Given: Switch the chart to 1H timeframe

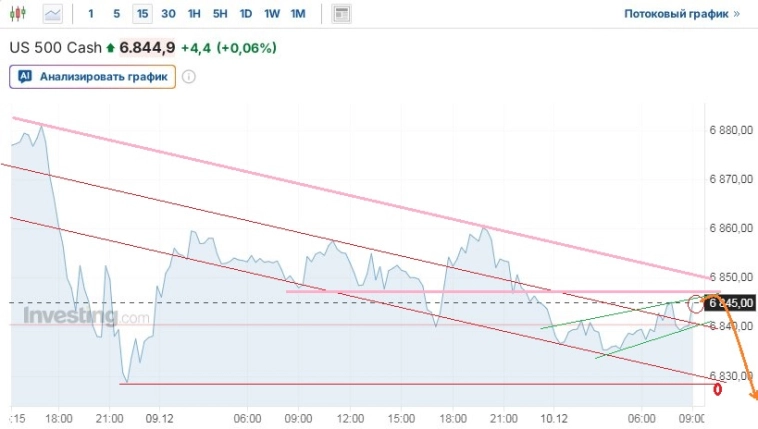Looking at the screenshot, I should pos(194,14).
